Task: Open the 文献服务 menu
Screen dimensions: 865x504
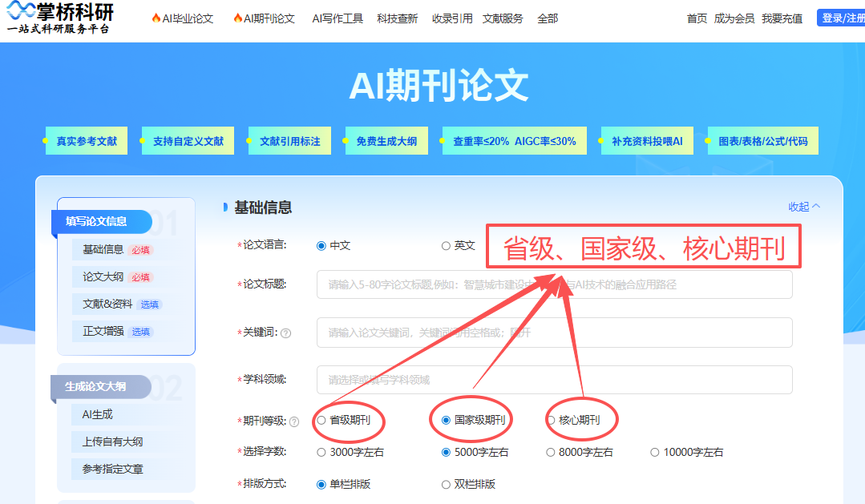Action: 503,18
